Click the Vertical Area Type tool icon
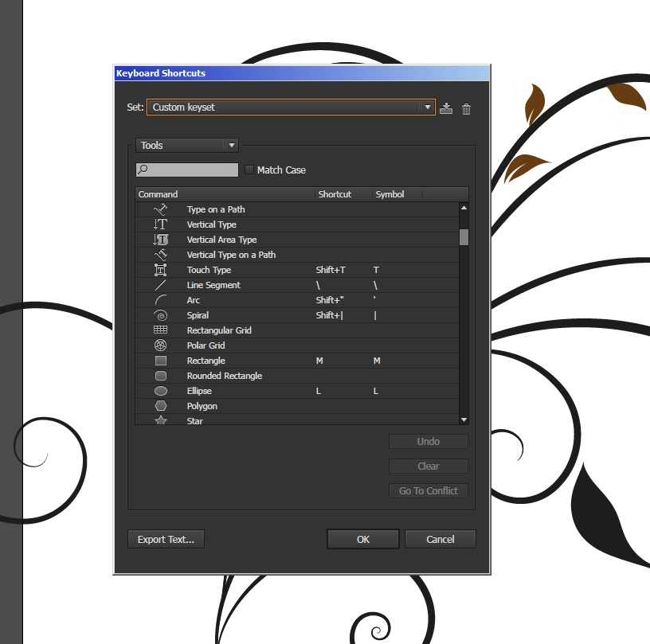650x644 pixels. 160,240
